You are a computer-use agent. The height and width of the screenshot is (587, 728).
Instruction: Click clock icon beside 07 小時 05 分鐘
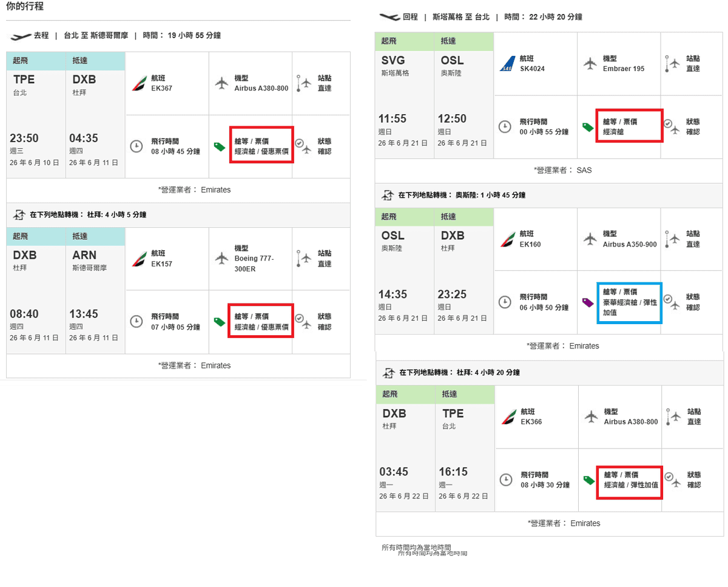click(137, 321)
